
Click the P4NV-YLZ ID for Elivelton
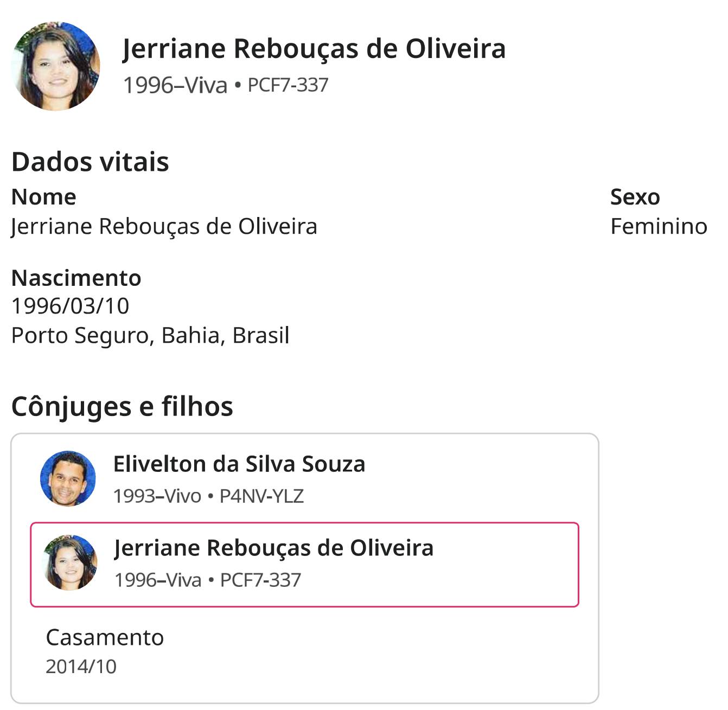[x=261, y=496]
